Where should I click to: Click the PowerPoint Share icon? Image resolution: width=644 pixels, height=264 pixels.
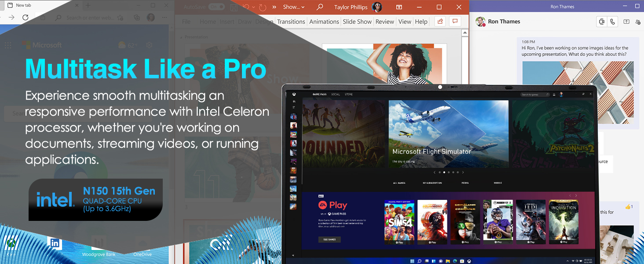pos(439,22)
